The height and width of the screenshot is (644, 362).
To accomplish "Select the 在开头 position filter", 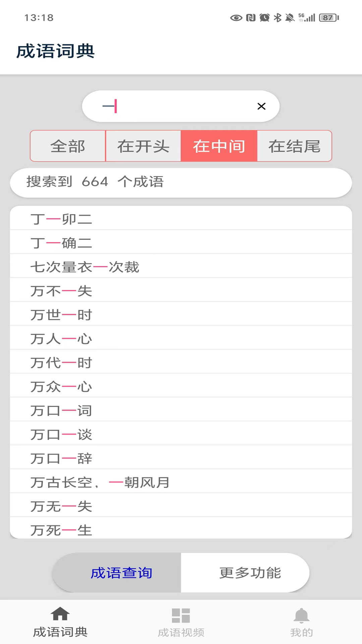I will click(x=143, y=146).
